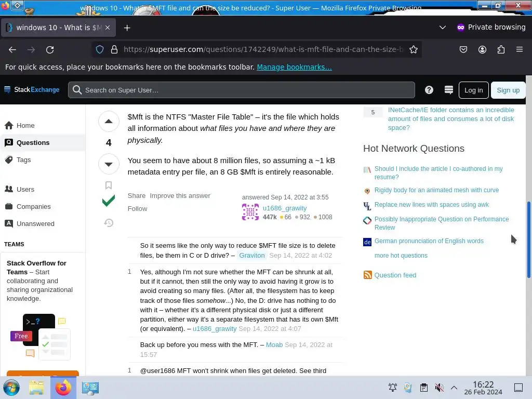The width and height of the screenshot is (532, 399).
Task: Bookmark this page with the star icon
Action: pyautogui.click(x=413, y=49)
